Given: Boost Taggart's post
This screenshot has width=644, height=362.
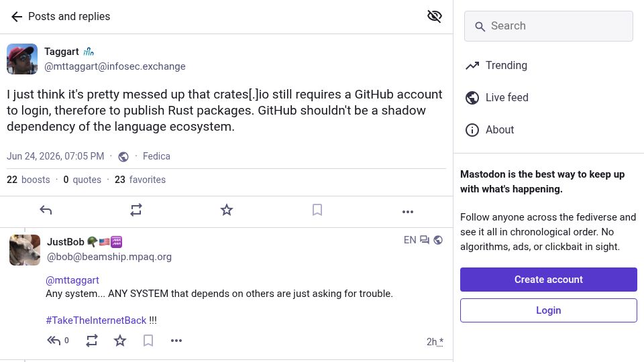Looking at the screenshot, I should [136, 210].
